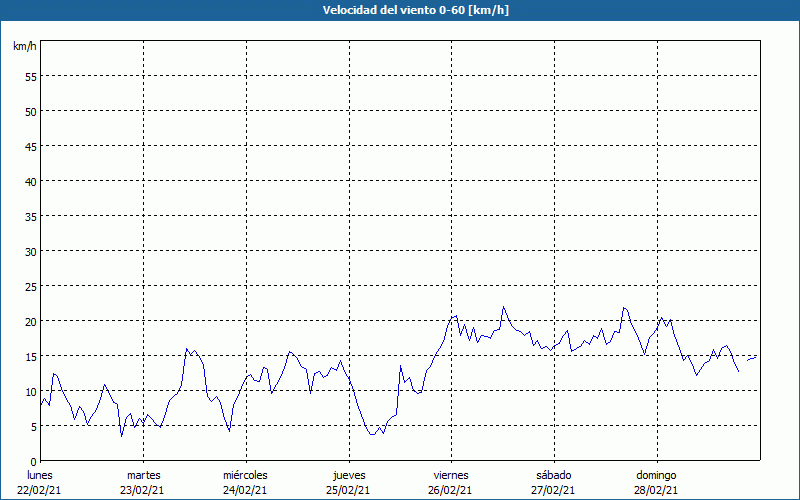
Task: Click the 5 y-axis label
Action: (34, 427)
